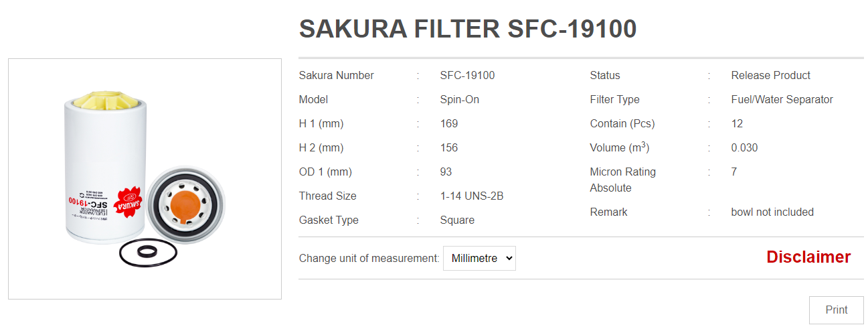Screen dimensions: 868x329
Task: Click the black O-ring gasket in image
Action: [147, 253]
